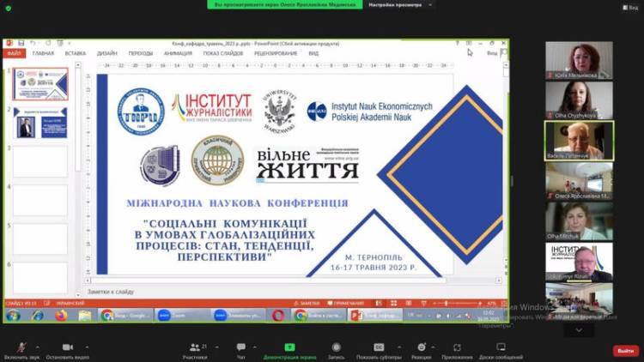The height and width of the screenshot is (362, 644).
Task: Expand the View Options dropdown at top
Action: pyautogui.click(x=399, y=4)
